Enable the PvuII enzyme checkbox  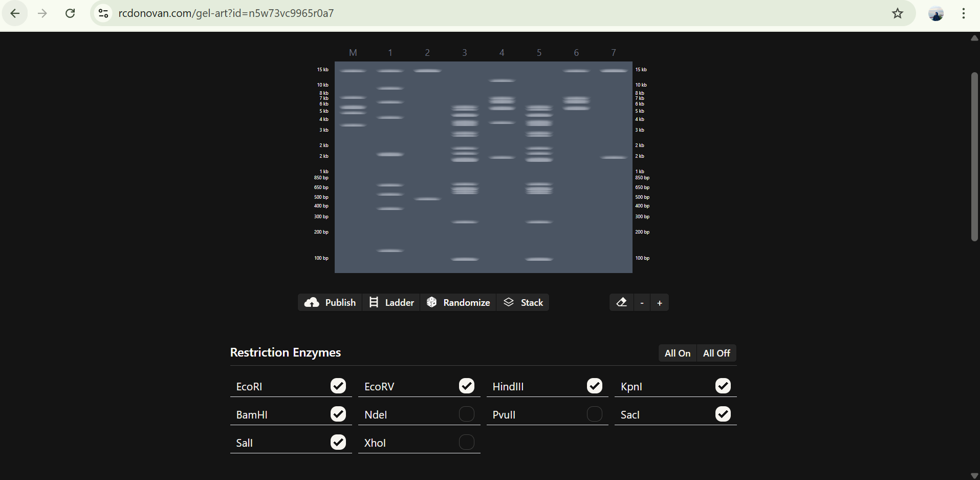[594, 414]
